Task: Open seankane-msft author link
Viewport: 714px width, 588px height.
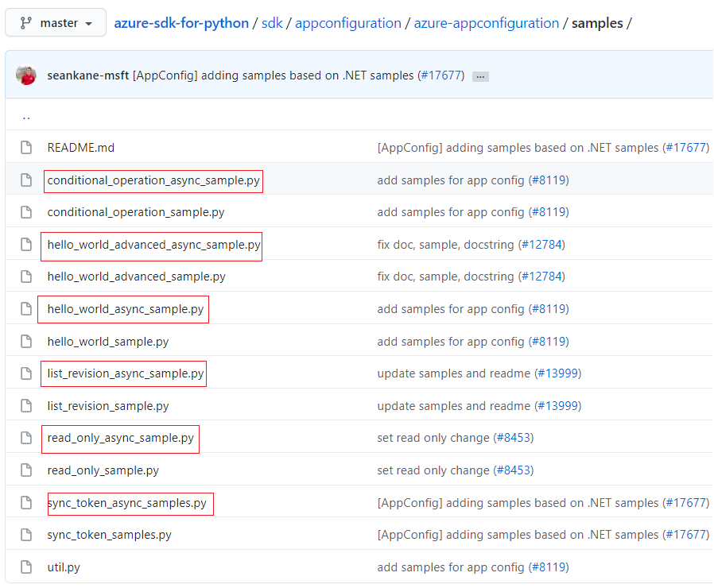Action: (88, 75)
